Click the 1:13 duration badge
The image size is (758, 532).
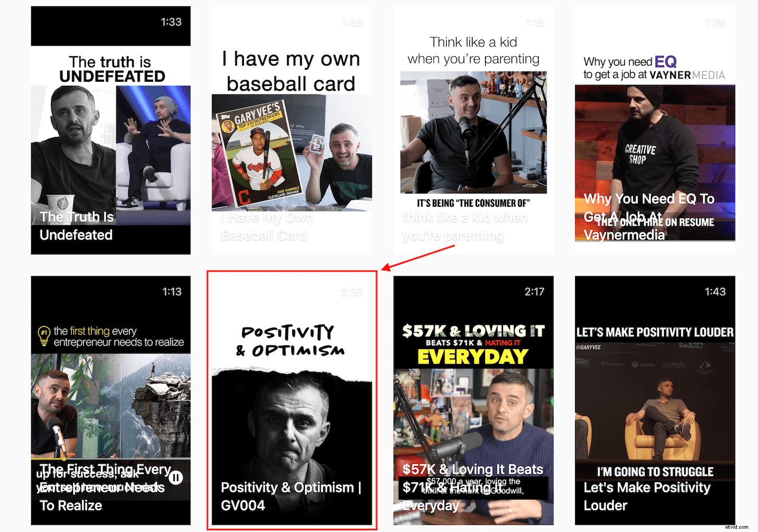coord(172,291)
